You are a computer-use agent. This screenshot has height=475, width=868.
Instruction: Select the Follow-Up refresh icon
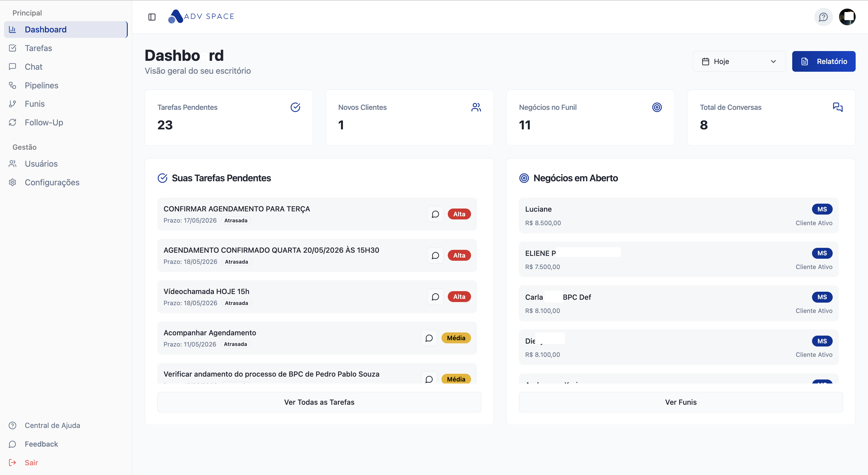(12, 122)
